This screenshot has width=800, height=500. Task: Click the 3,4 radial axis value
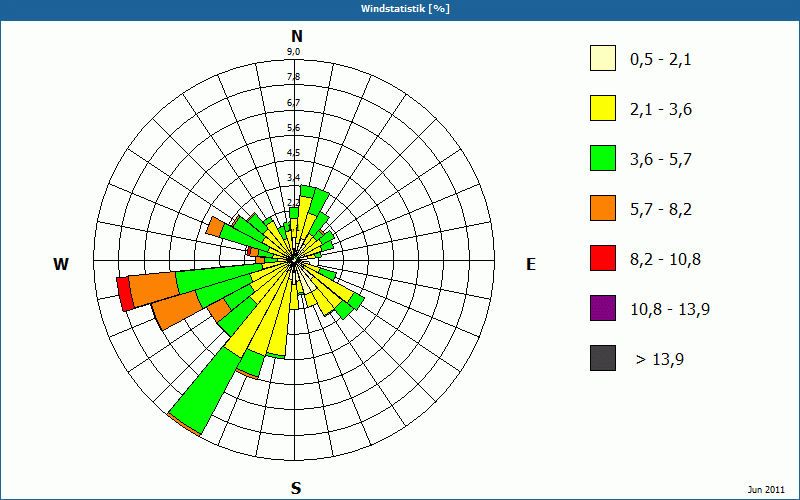tap(293, 178)
